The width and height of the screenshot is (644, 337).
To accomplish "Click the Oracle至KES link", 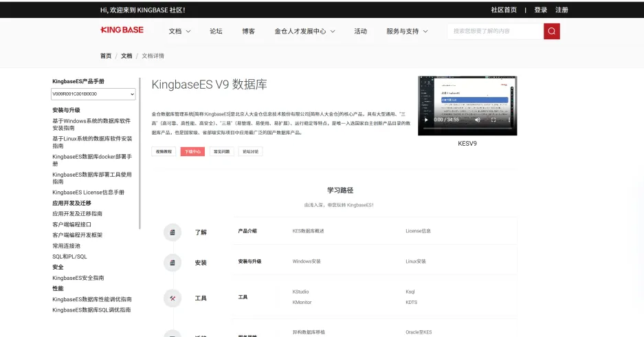I will pos(419,332).
